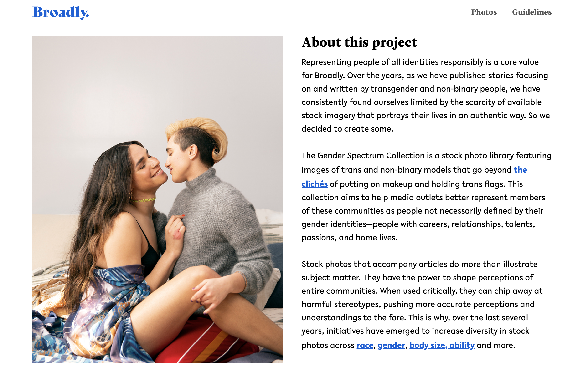Image resolution: width=588 pixels, height=367 pixels.
Task: Click the couple photo on the left
Action: 157,199
